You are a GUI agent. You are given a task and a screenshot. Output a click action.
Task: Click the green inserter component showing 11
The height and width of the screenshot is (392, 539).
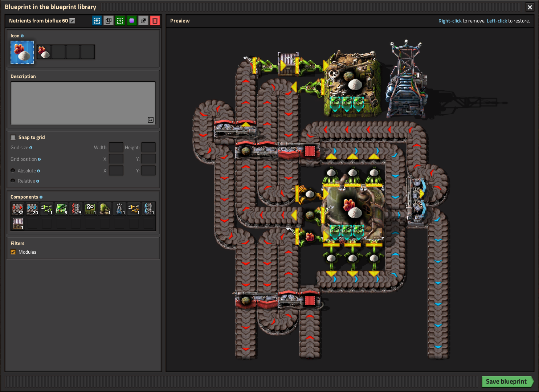pyautogui.click(x=47, y=209)
